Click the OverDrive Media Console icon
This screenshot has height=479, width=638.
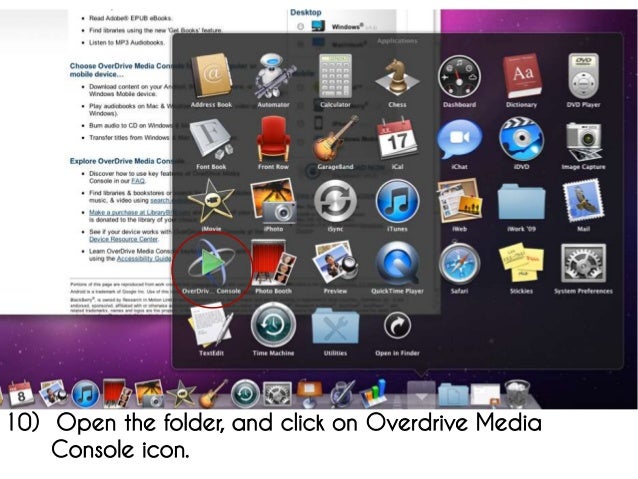211,263
